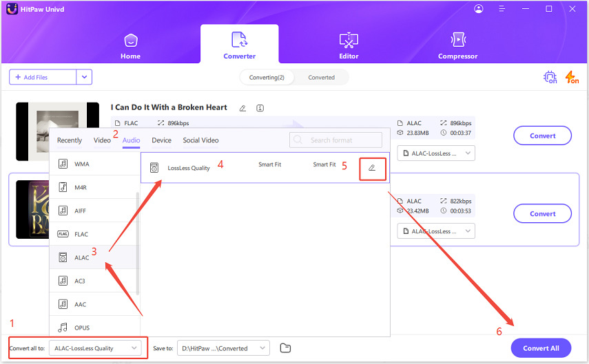The height and width of the screenshot is (364, 589).
Task: Choose AAC format
Action: (94, 304)
